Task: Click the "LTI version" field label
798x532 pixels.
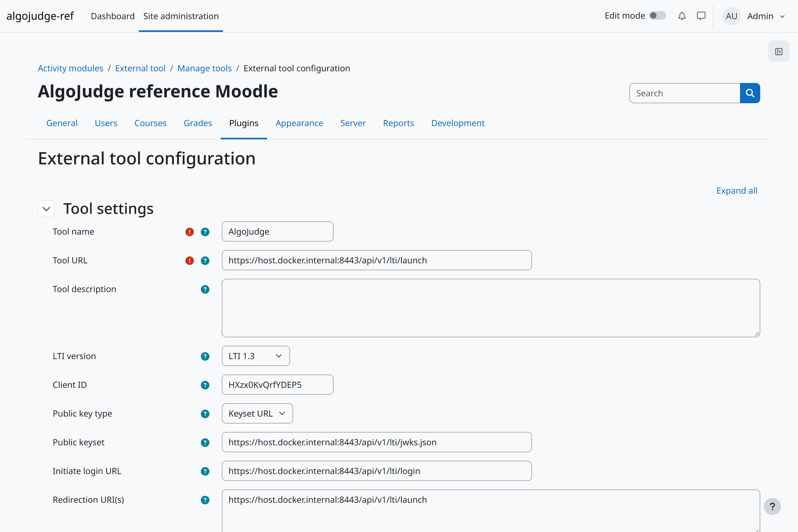Action: pos(74,356)
